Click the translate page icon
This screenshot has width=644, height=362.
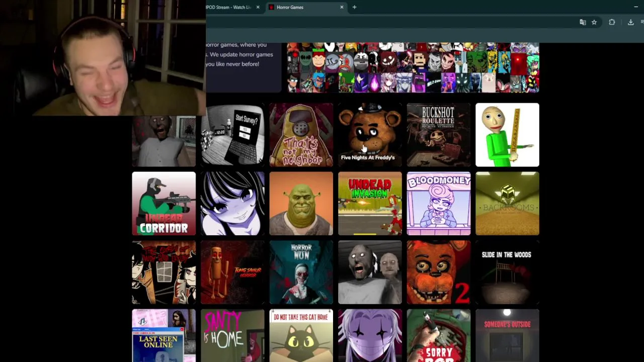(583, 22)
